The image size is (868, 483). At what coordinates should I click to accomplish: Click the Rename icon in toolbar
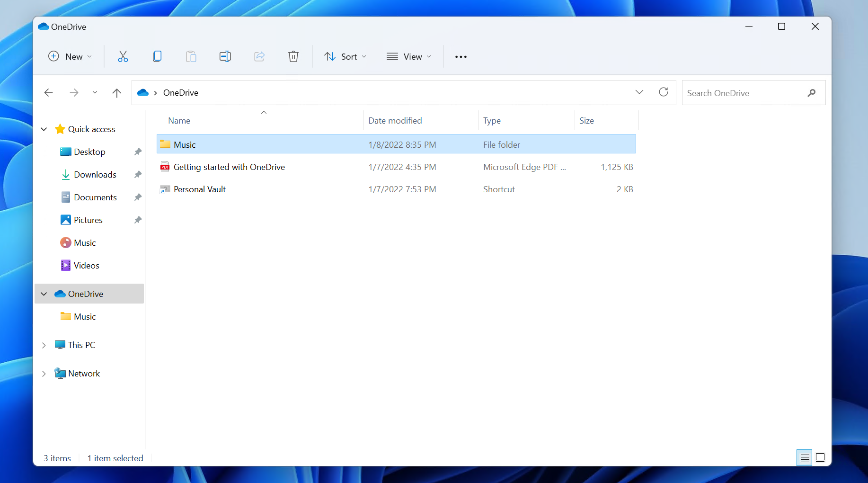point(225,57)
